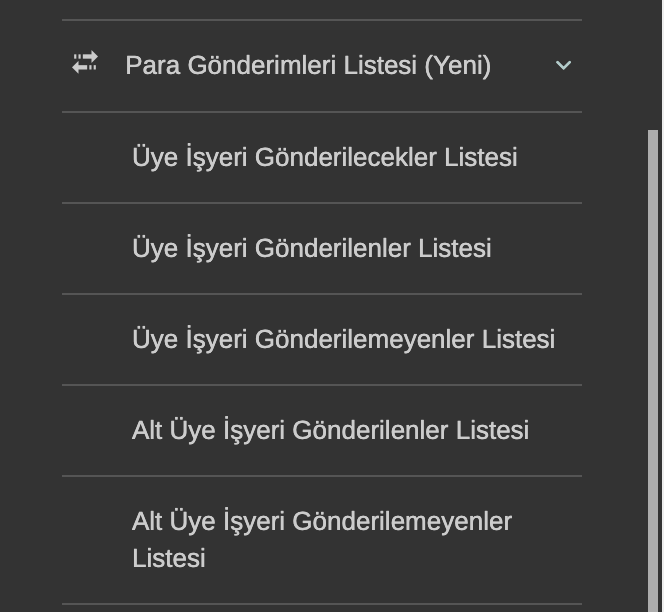Viewport: 664px width, 612px height.
Task: Select Alt Üye İşyeri Gönderilenler Listesi
Action: [330, 431]
